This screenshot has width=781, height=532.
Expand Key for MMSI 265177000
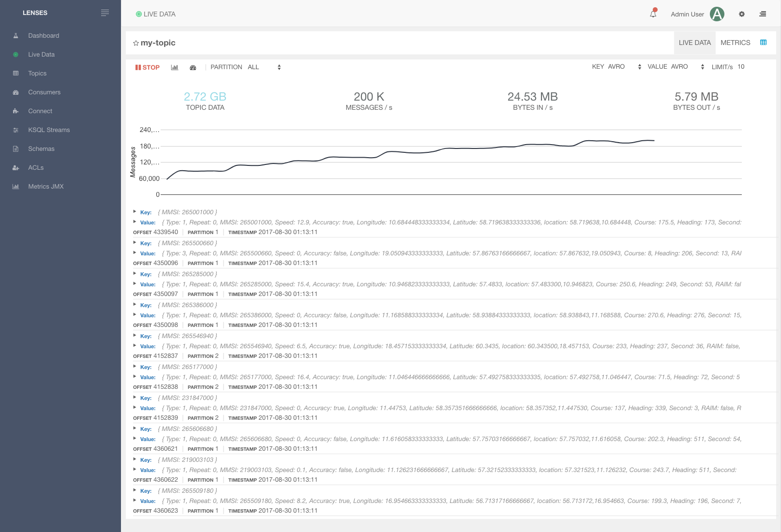coord(135,367)
